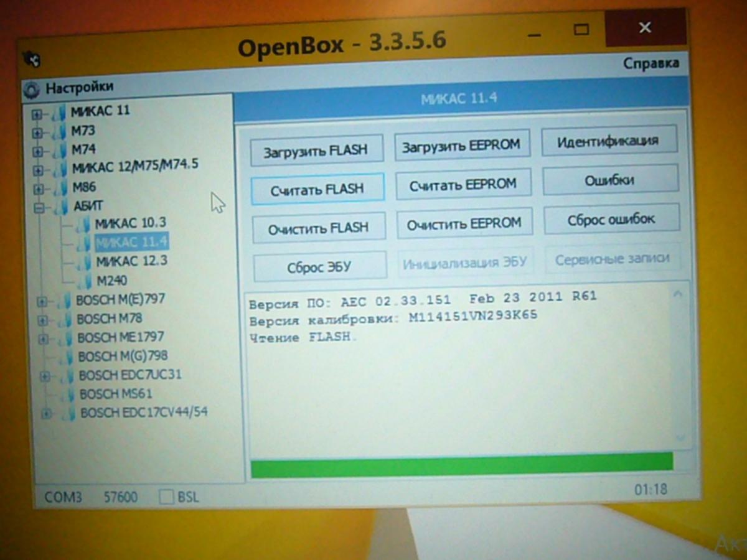Click the icon beside BOSCH EDC7UC31
The image size is (747, 560).
coord(67,376)
